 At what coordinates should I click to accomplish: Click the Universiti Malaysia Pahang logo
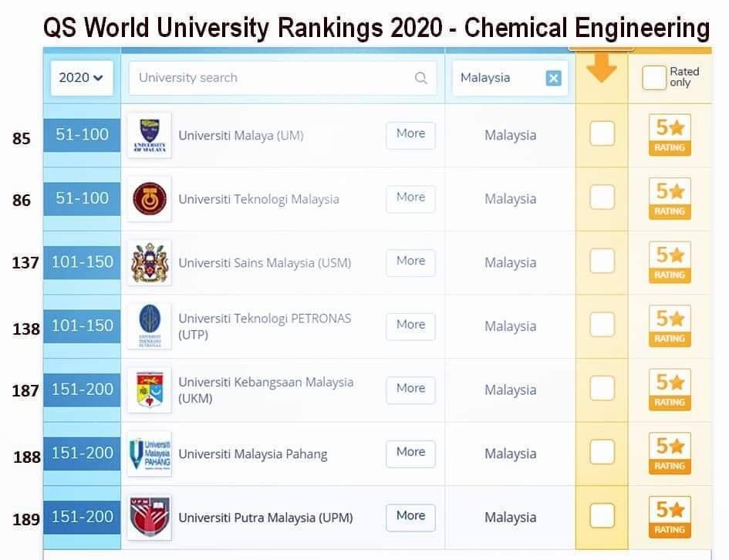coord(149,454)
